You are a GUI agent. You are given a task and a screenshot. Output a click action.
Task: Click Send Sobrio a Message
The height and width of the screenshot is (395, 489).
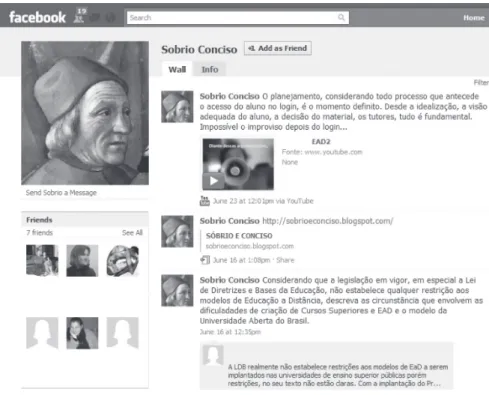[61, 193]
